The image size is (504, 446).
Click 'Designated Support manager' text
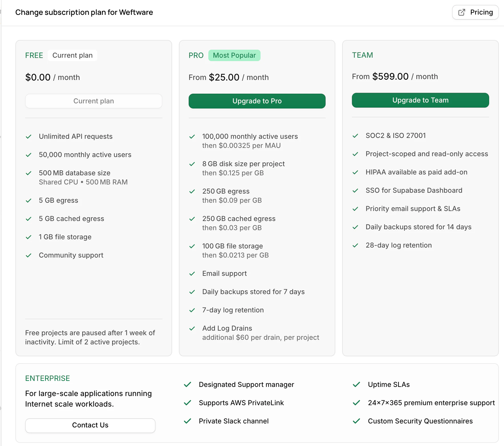coord(246,385)
